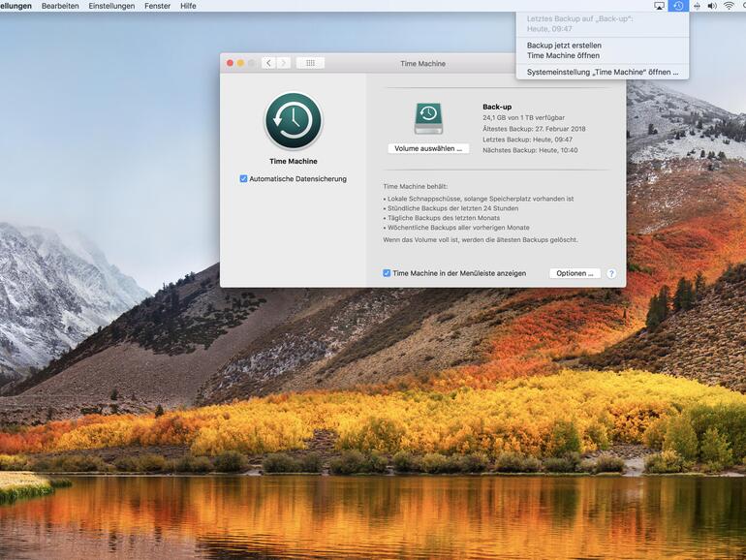Minimize the window with yellow button
Image resolution: width=746 pixels, height=560 pixels.
pos(240,63)
